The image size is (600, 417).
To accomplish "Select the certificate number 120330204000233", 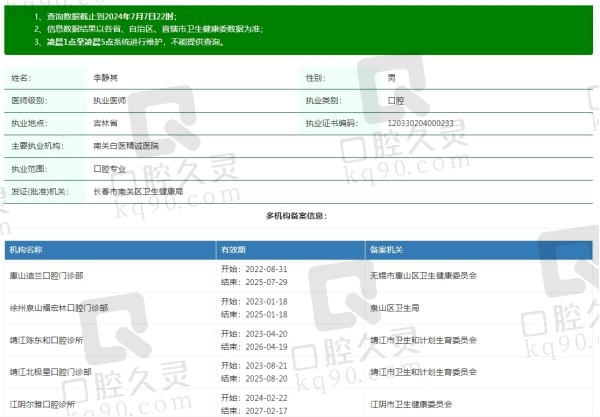I will (x=421, y=123).
